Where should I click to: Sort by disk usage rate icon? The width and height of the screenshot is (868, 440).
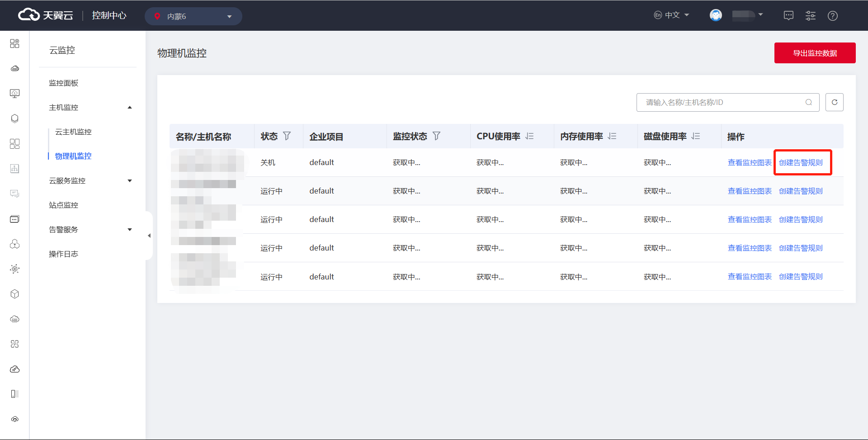pos(696,136)
